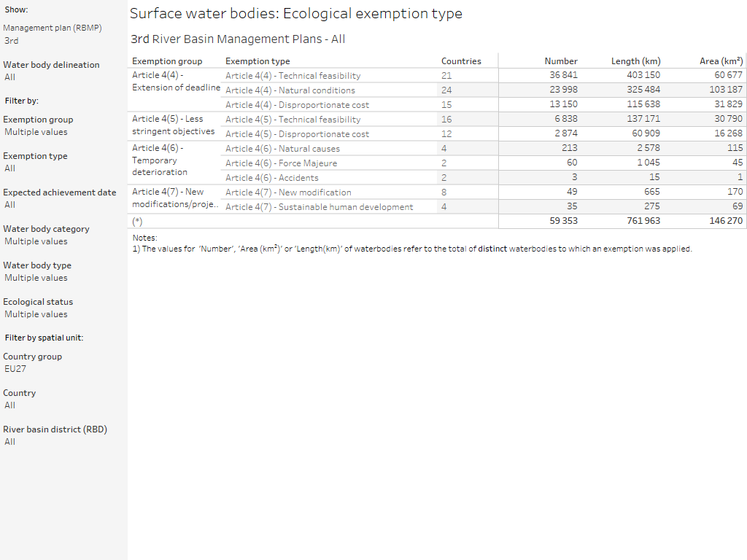Click Length value 137 171

click(643, 119)
